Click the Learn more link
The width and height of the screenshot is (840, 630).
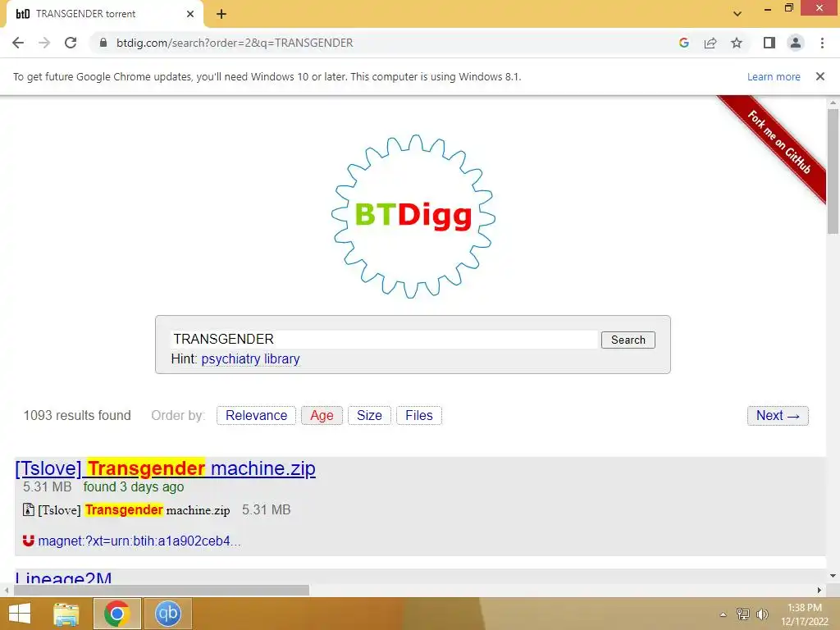click(x=774, y=76)
